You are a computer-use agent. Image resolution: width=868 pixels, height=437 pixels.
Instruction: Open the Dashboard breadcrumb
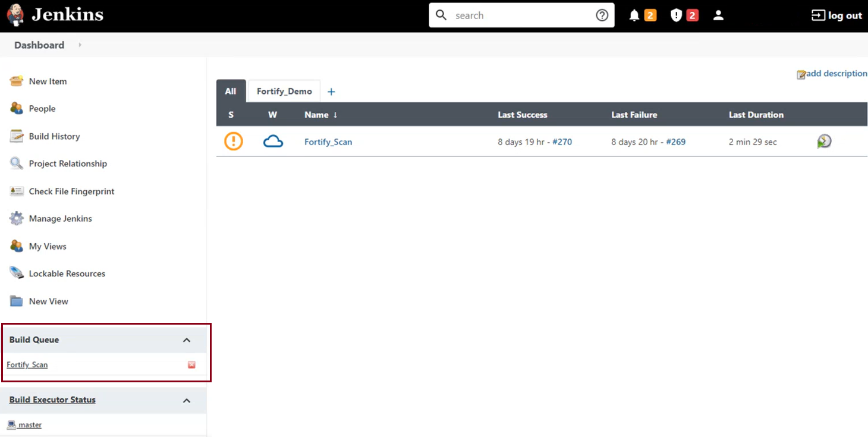pyautogui.click(x=39, y=45)
